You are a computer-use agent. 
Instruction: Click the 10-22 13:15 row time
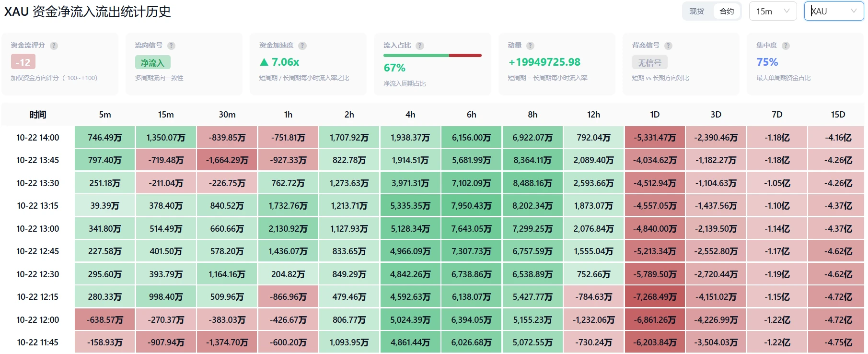click(38, 206)
